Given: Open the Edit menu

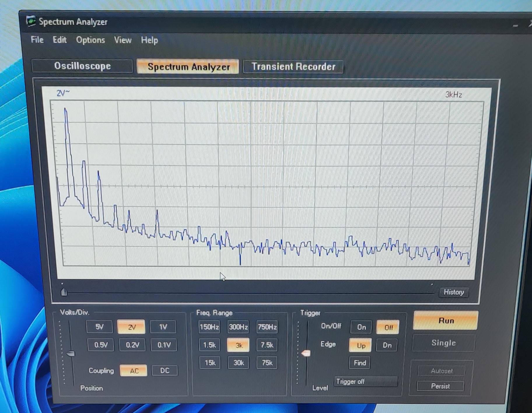Looking at the screenshot, I should (60, 40).
